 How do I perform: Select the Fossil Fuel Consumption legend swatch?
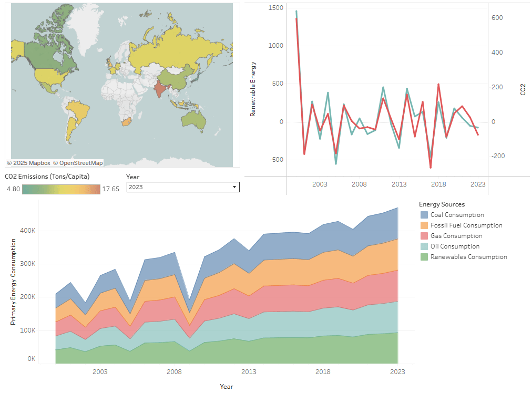point(424,225)
